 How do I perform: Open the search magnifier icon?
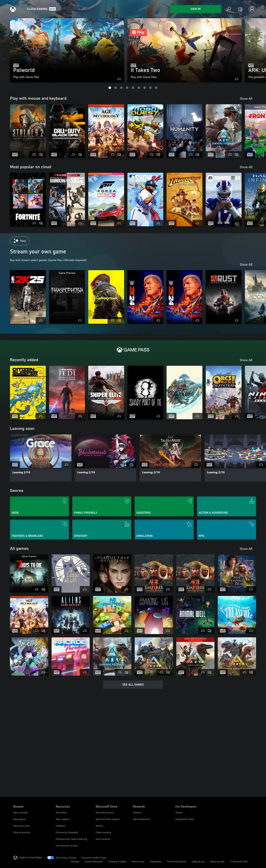click(x=229, y=9)
